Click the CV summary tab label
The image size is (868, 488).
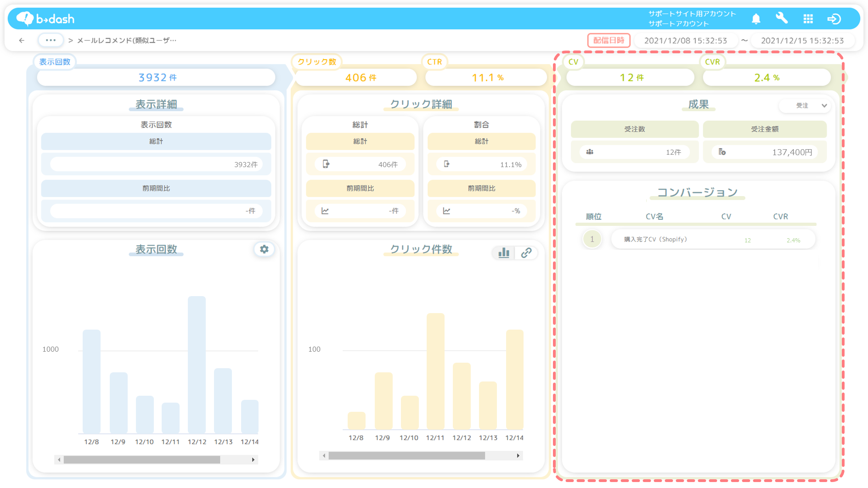pos(573,62)
